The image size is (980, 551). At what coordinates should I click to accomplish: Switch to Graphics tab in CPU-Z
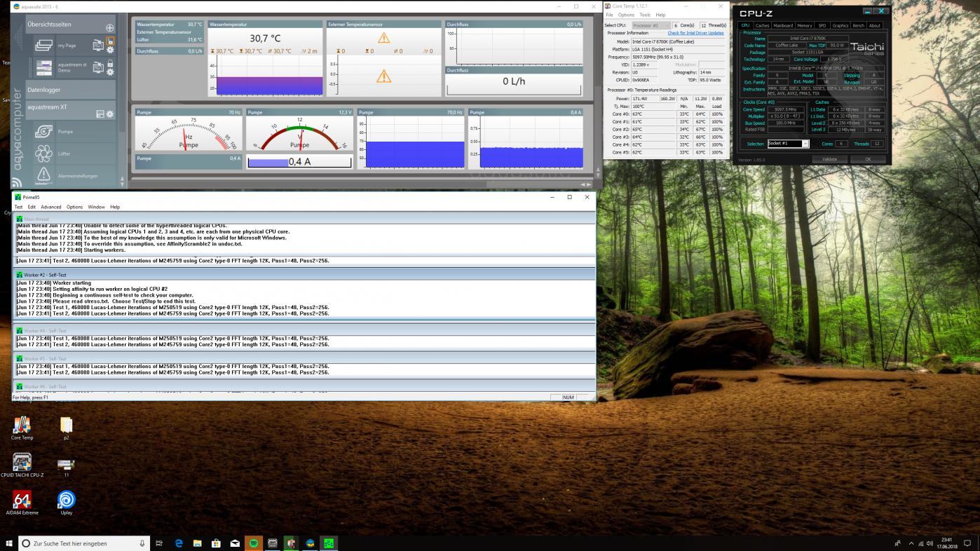[x=841, y=26]
